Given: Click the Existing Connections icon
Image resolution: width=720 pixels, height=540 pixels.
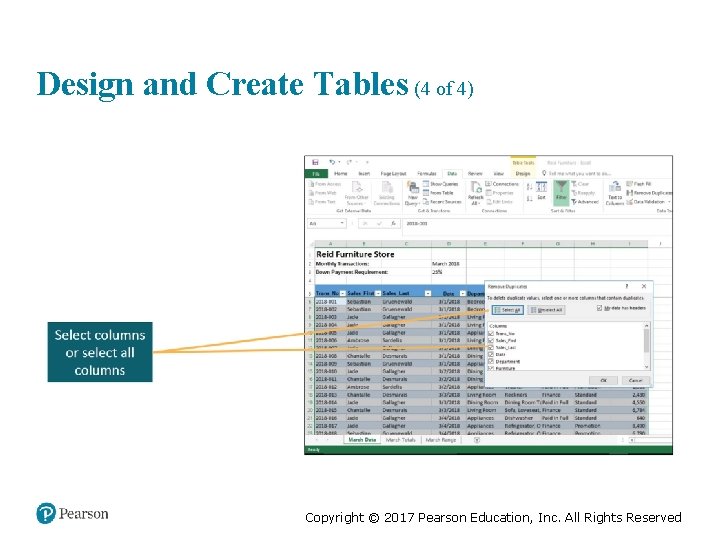Looking at the screenshot, I should point(387,187).
